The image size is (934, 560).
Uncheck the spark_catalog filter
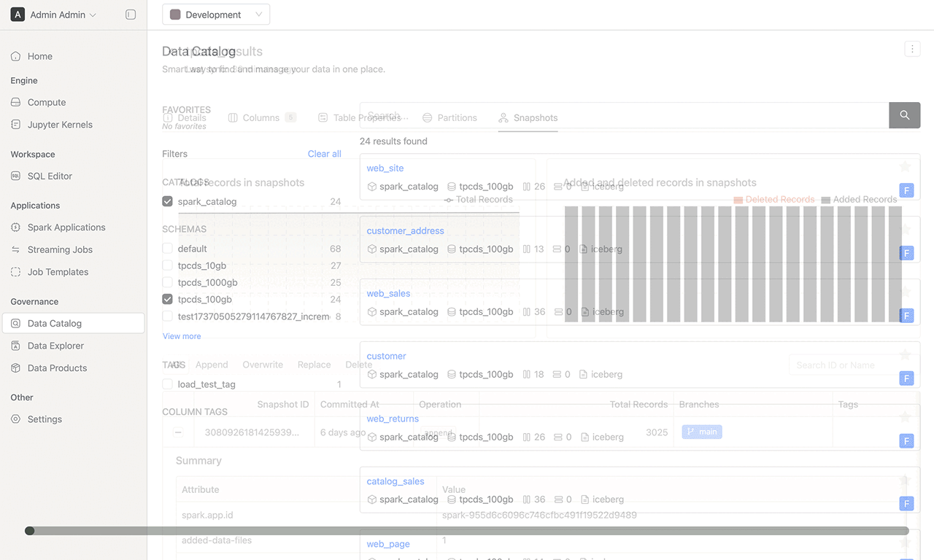click(x=168, y=201)
